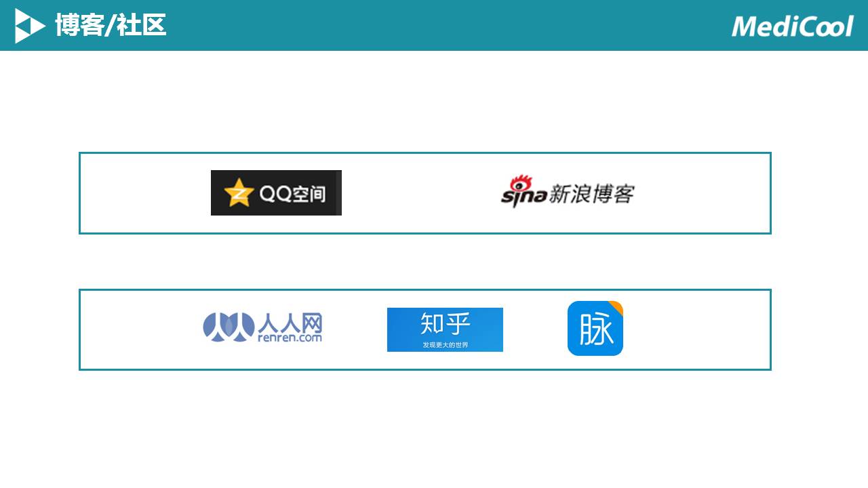The height and width of the screenshot is (488, 868).
Task: Select the renren people-shaped logo icon
Action: [229, 327]
